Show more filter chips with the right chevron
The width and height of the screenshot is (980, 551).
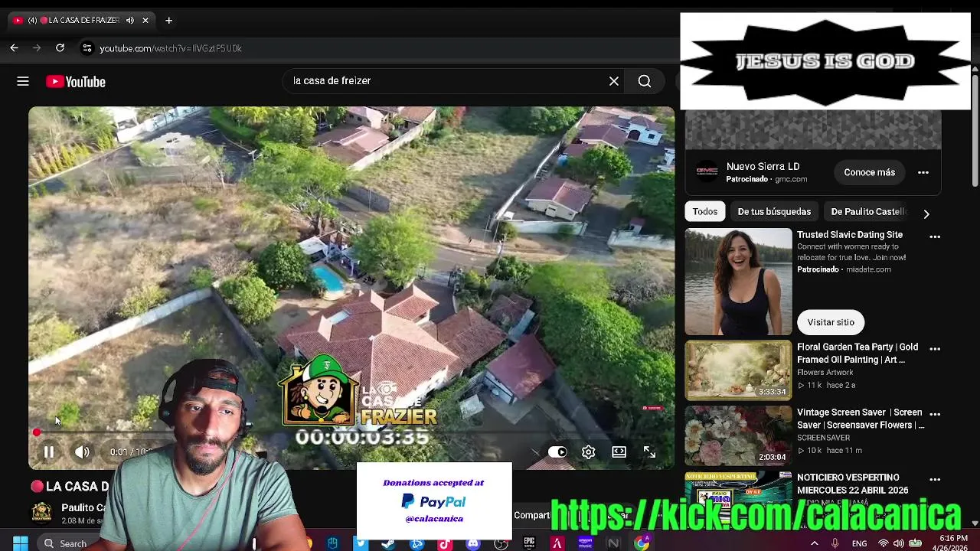pyautogui.click(x=926, y=214)
